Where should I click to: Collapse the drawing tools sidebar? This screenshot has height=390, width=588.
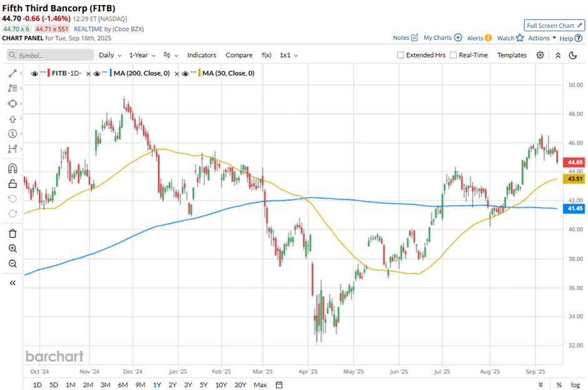(13, 283)
